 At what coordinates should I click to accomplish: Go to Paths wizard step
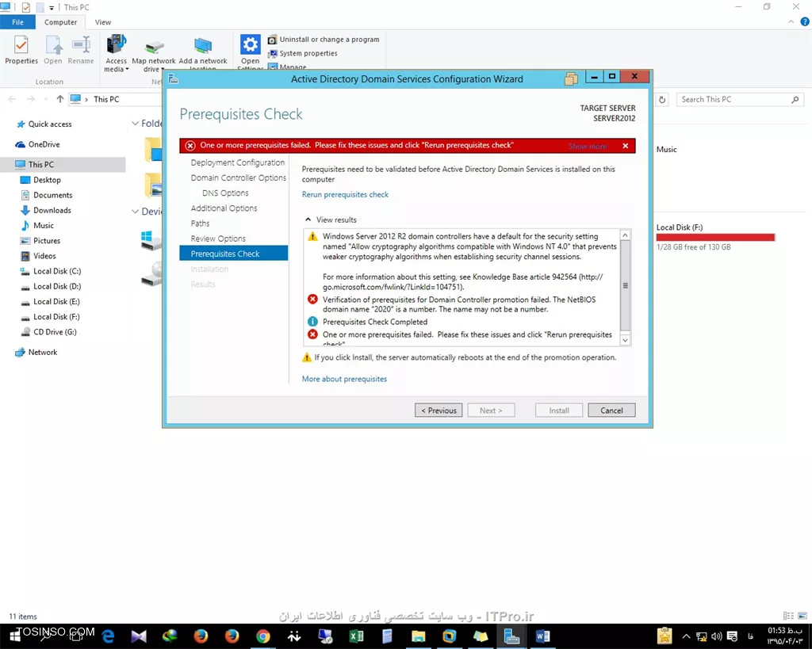coord(200,223)
